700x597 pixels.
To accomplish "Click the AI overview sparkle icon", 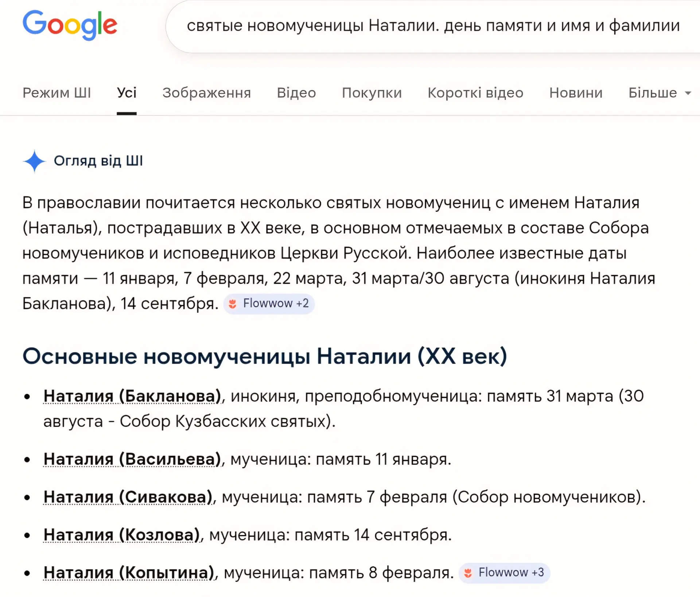I will point(34,161).
